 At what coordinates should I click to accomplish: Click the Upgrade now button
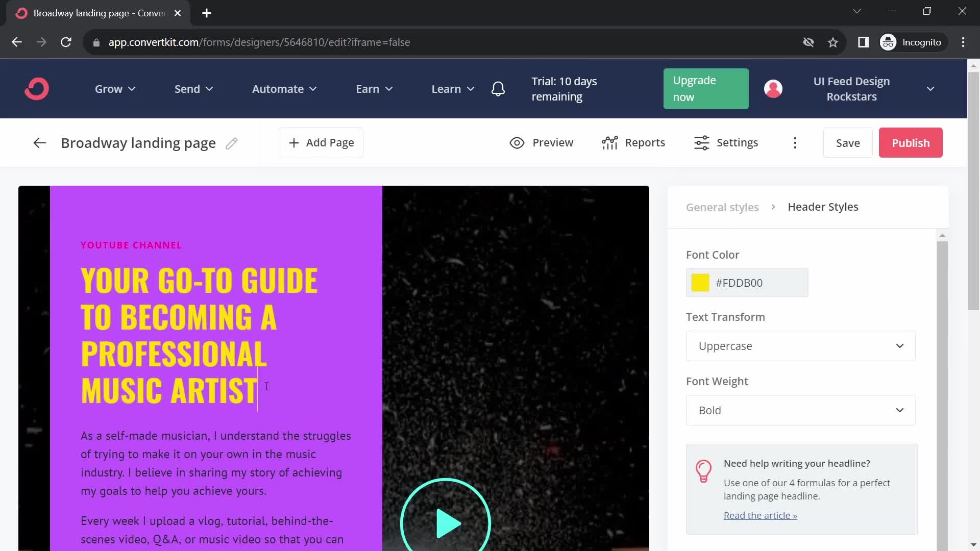(705, 88)
